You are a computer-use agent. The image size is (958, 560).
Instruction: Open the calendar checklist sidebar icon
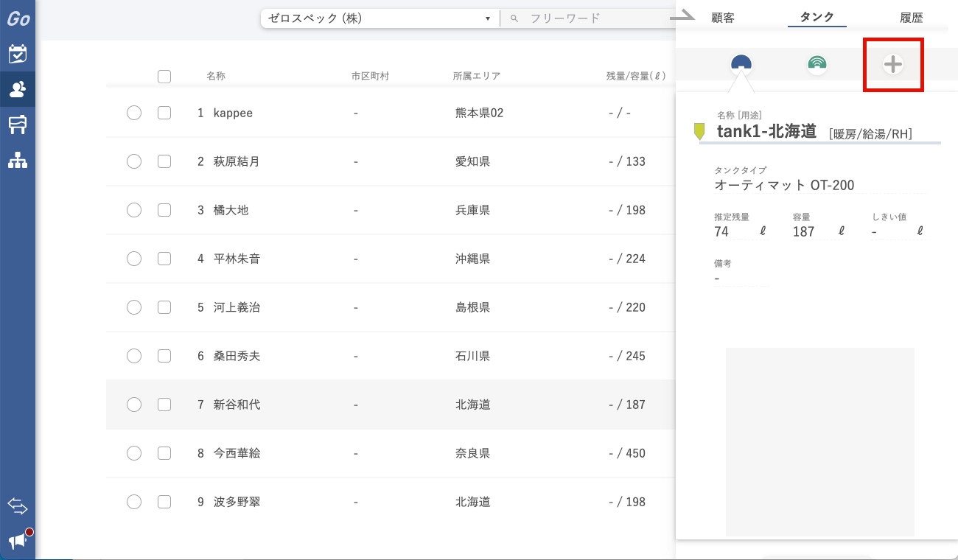click(x=18, y=54)
